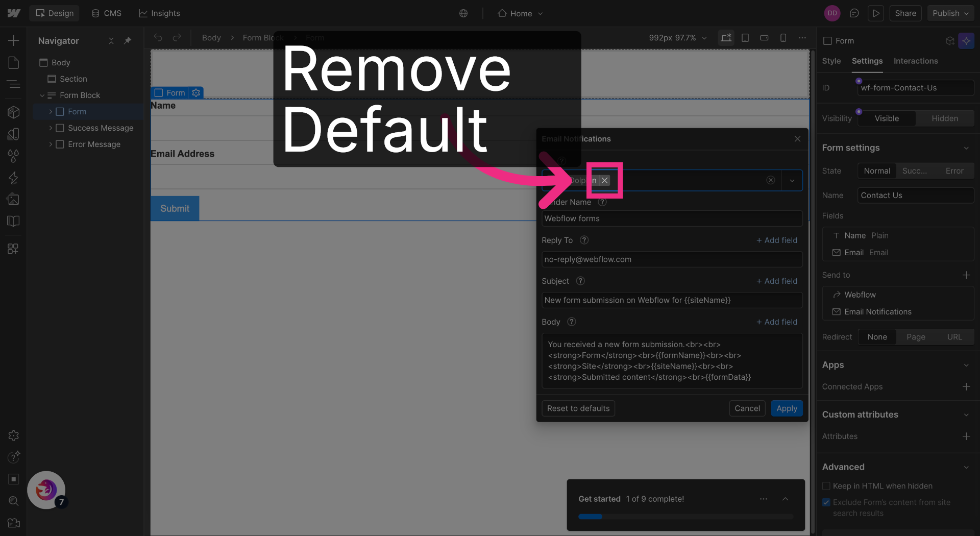Select the mobile landscape breakpoint icon

coord(764,38)
